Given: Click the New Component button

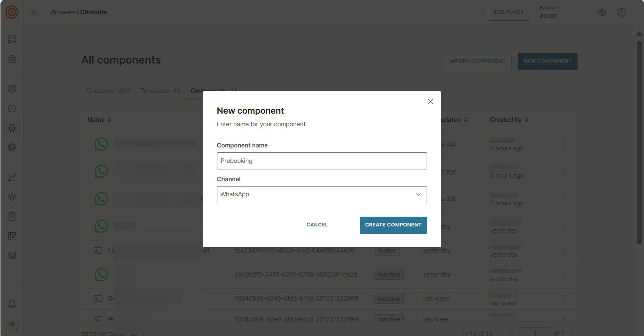Looking at the screenshot, I should pyautogui.click(x=547, y=61).
